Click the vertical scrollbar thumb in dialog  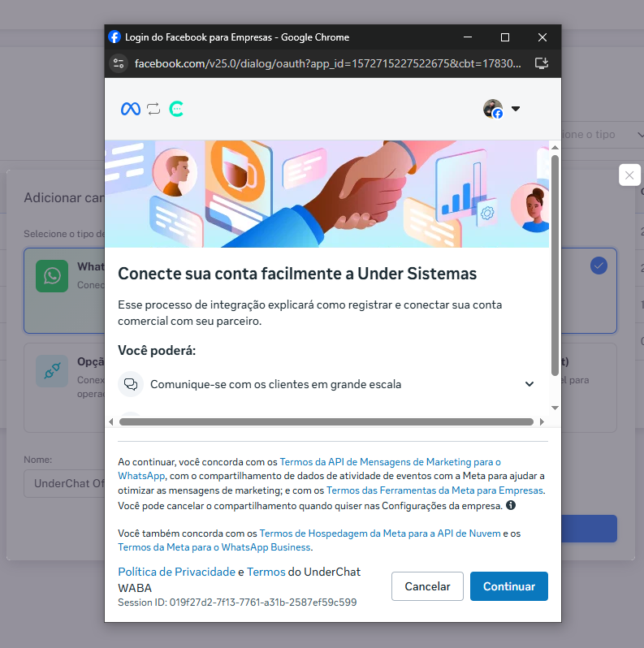555,266
